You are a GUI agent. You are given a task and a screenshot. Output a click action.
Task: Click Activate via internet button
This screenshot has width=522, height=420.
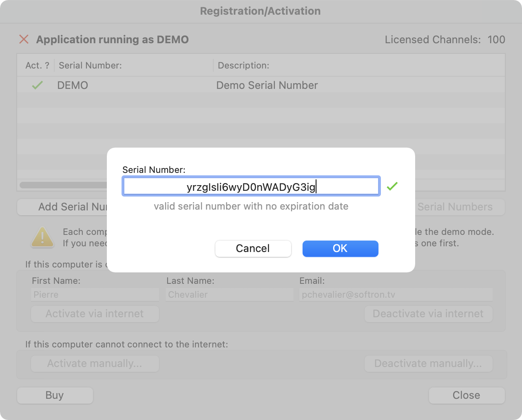click(95, 314)
